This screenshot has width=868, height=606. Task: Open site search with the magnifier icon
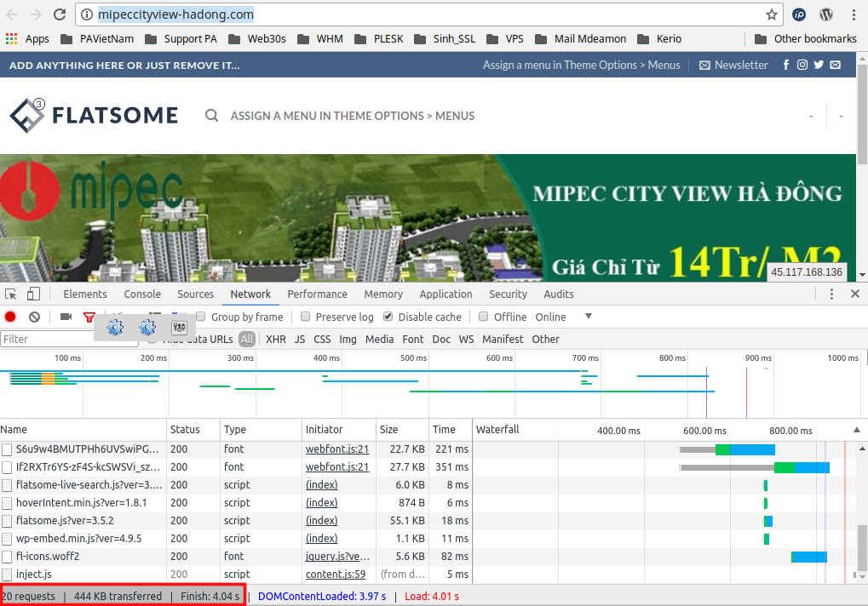click(211, 116)
